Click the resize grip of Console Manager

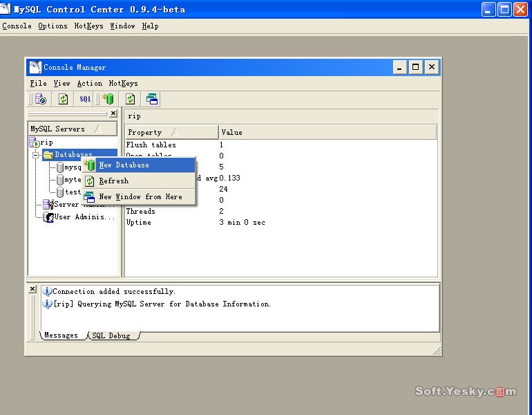(437, 351)
